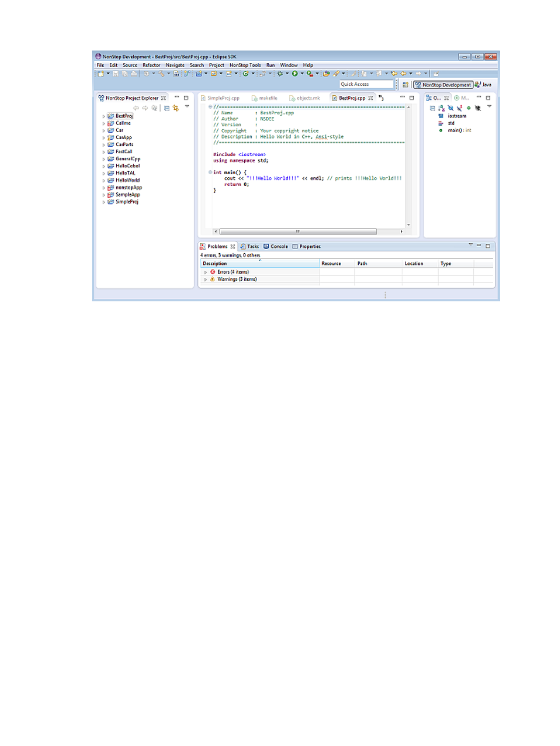Viewport: 560px width, 746px height.
Task: Click the Run green play toolbar icon
Action: 295,74
